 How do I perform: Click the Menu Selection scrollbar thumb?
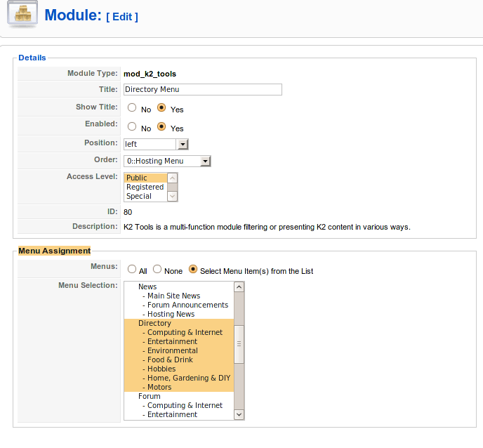[x=239, y=344]
